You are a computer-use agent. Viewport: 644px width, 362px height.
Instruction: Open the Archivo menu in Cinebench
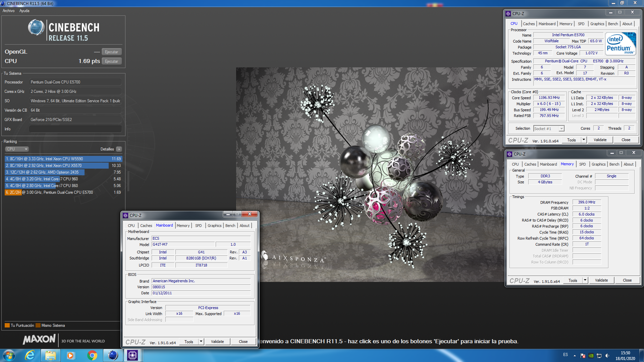[9, 11]
